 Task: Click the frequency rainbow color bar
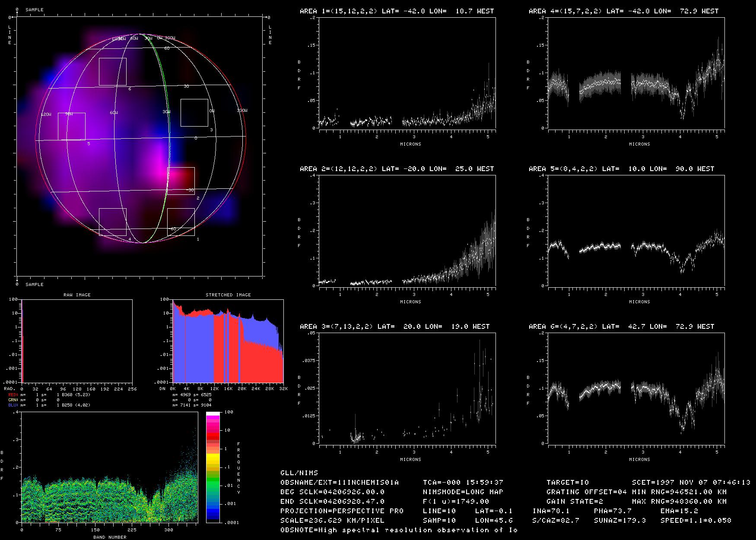tap(213, 467)
